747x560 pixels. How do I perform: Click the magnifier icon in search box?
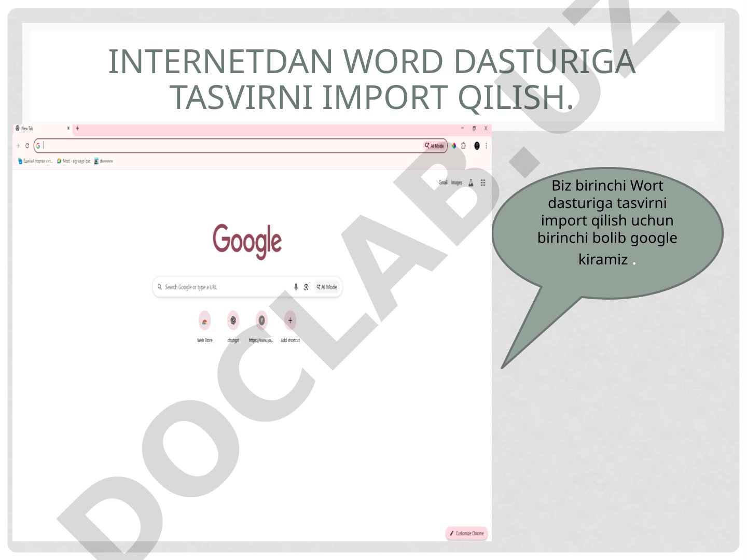pos(160,287)
